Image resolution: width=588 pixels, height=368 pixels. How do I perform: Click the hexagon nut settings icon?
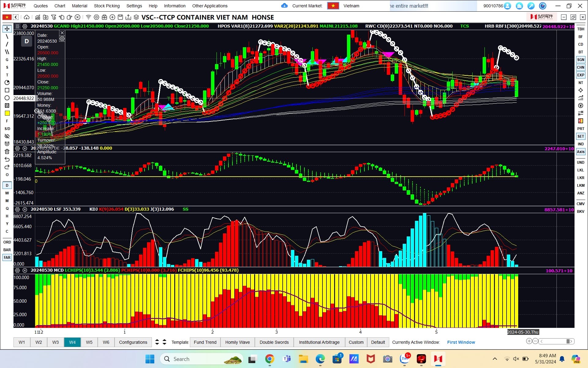[x=96, y=17]
